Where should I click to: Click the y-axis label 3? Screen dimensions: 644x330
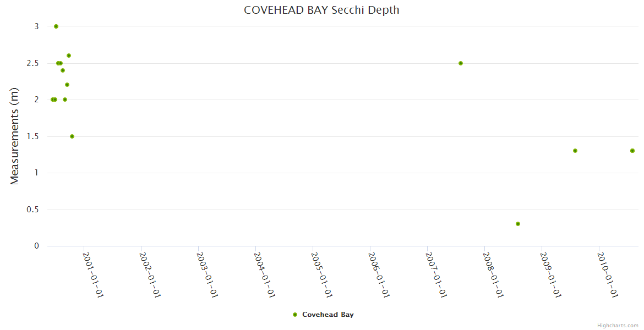(x=36, y=26)
